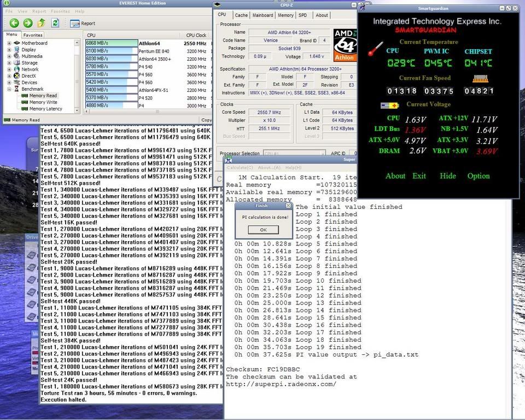Expand the Motherboard tree node

[x=9, y=43]
